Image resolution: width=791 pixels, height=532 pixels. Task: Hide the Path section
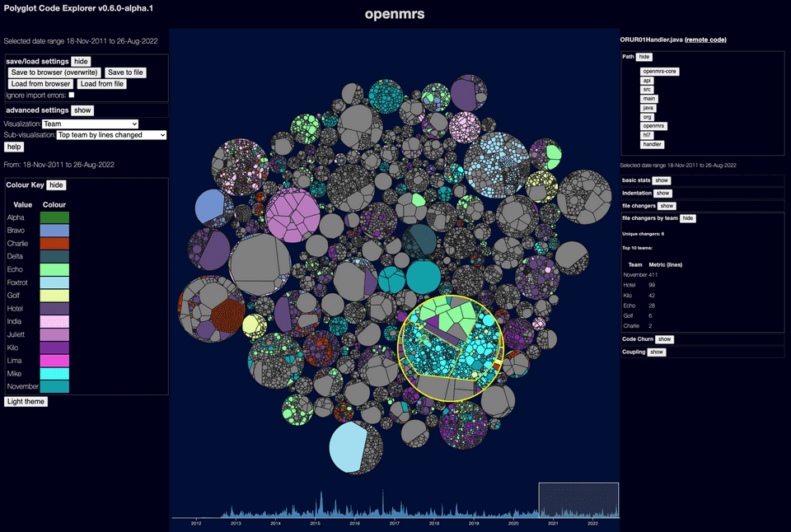(x=644, y=57)
